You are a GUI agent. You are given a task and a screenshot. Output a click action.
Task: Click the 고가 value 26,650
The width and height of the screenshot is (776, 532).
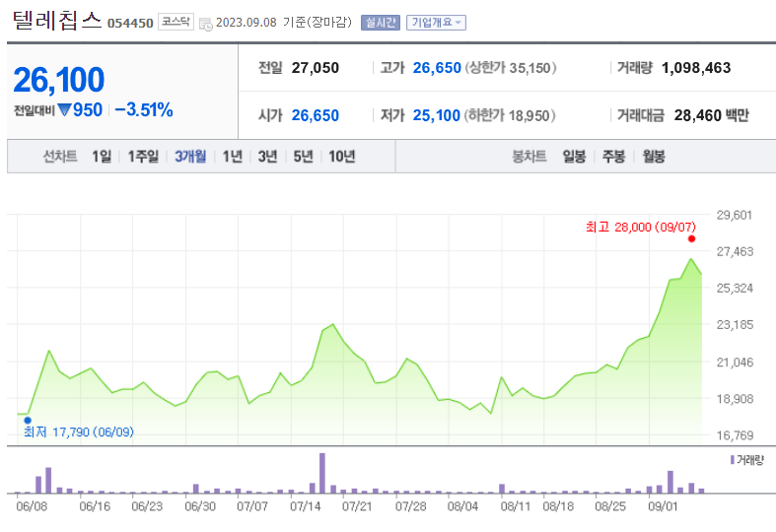(x=437, y=68)
